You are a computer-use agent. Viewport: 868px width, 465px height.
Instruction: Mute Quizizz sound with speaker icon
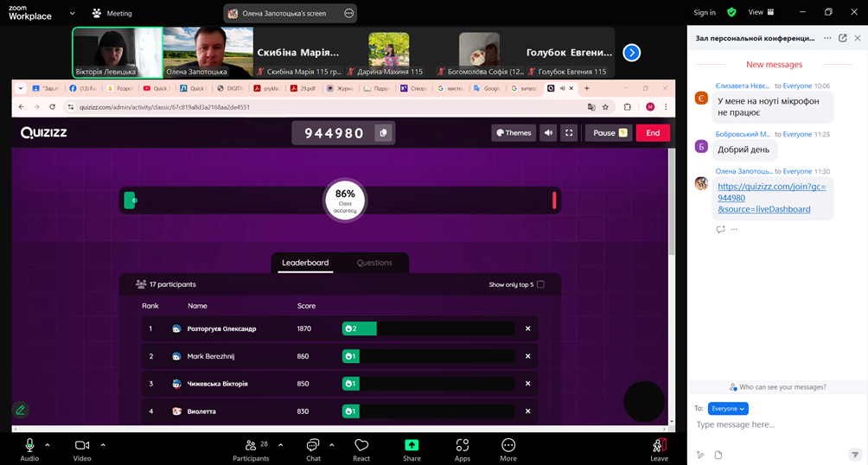click(x=548, y=133)
